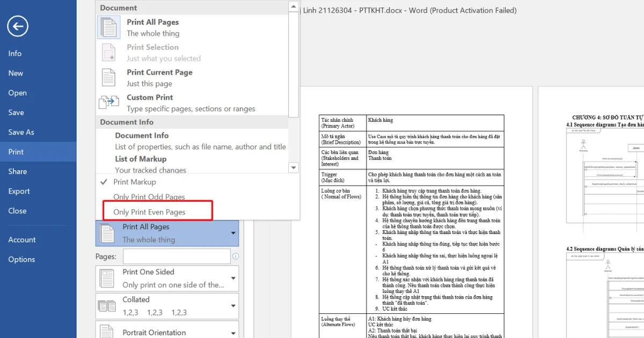Click the "Luồng thay thế" cell in preview
Image resolution: width=644 pixels, height=338 pixels.
[x=342, y=326]
